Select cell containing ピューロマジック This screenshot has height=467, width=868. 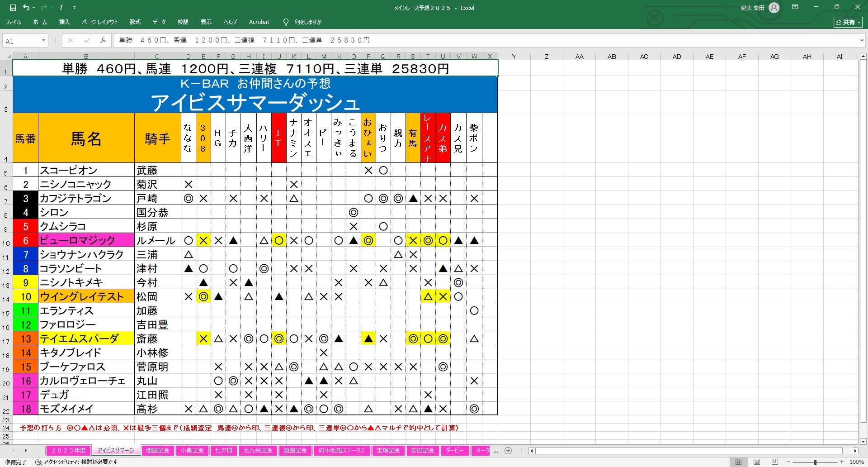click(x=86, y=240)
